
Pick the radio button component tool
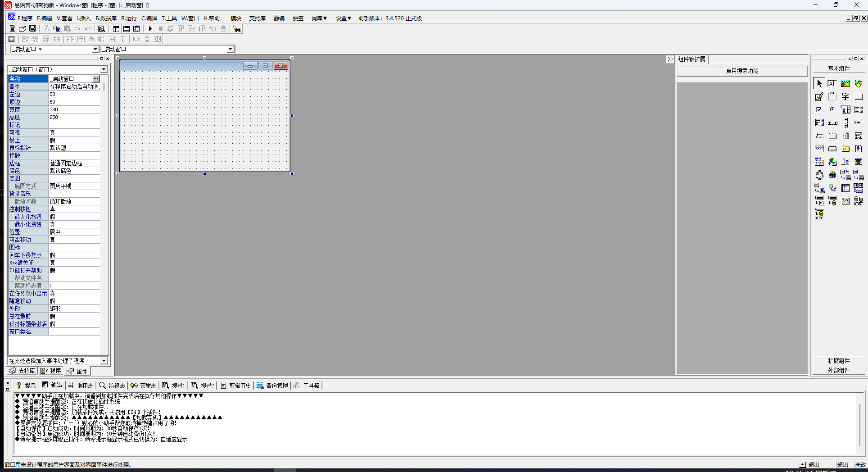click(832, 109)
